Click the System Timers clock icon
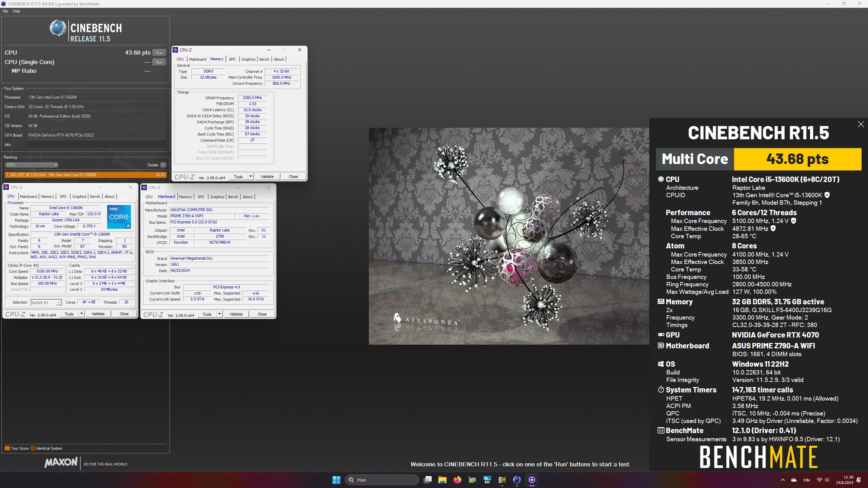868x488 pixels. [x=661, y=390]
